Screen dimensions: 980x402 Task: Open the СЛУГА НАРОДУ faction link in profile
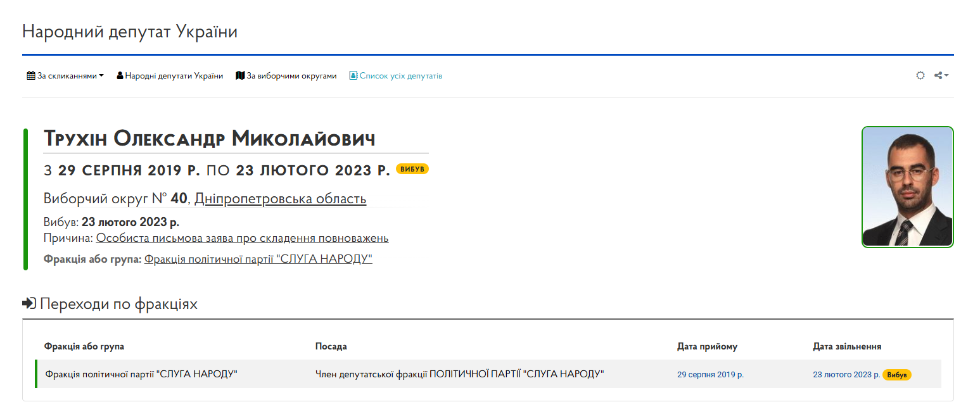pyautogui.click(x=258, y=259)
